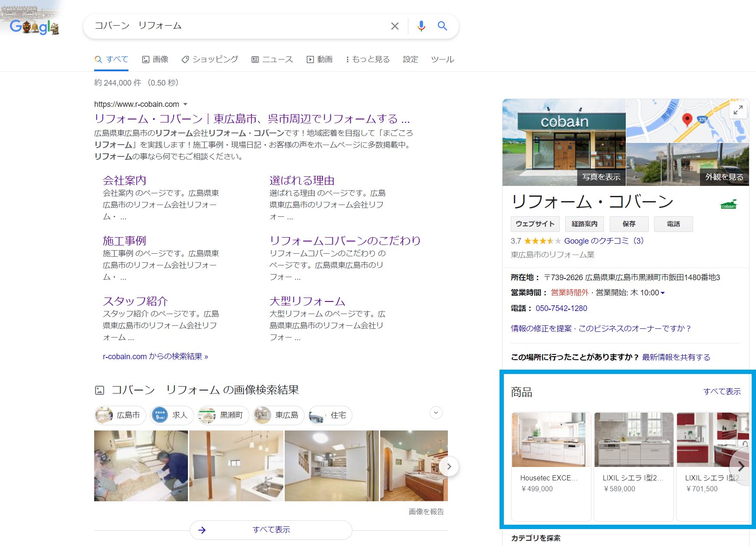Open image of room with wooden pillar

click(236, 466)
